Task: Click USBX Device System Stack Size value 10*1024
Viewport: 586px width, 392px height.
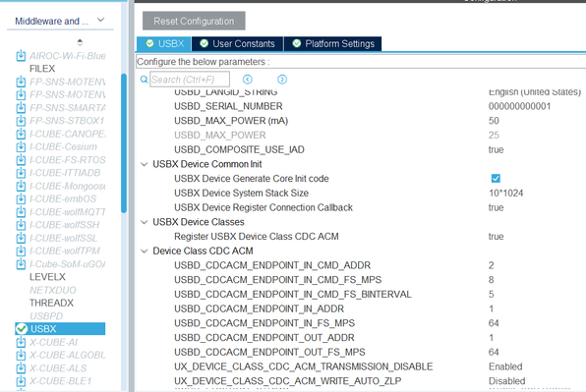Action: tap(506, 193)
